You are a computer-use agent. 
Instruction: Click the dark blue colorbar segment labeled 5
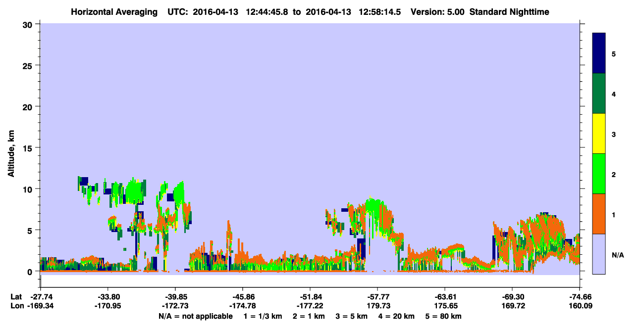(599, 53)
